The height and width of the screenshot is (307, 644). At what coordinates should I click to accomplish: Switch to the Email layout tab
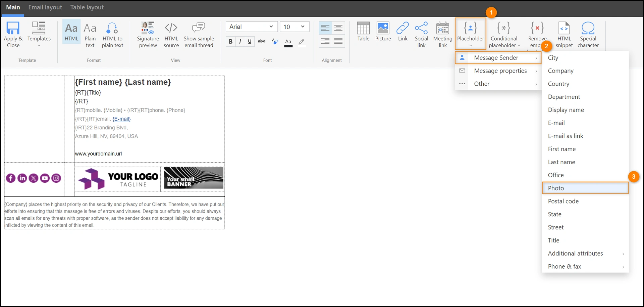point(45,7)
